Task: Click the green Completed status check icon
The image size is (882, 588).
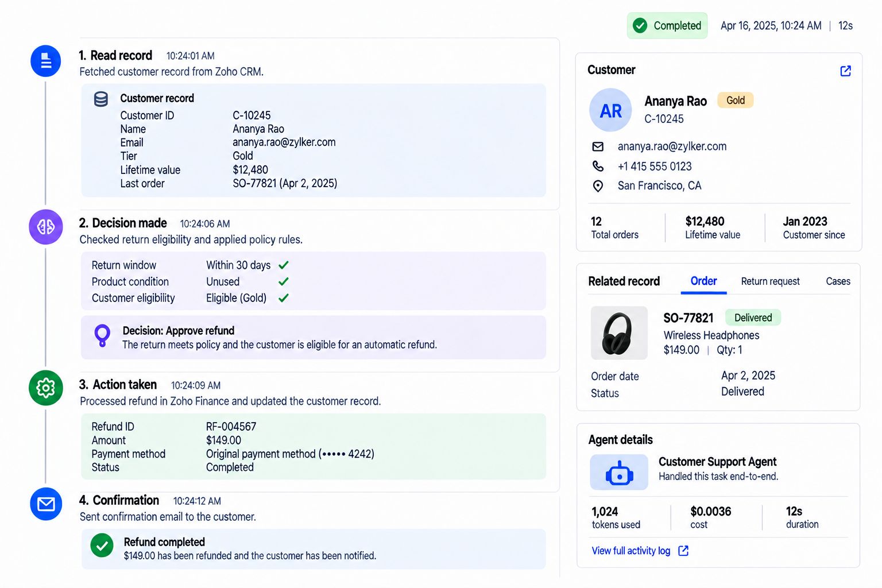Action: click(x=640, y=25)
